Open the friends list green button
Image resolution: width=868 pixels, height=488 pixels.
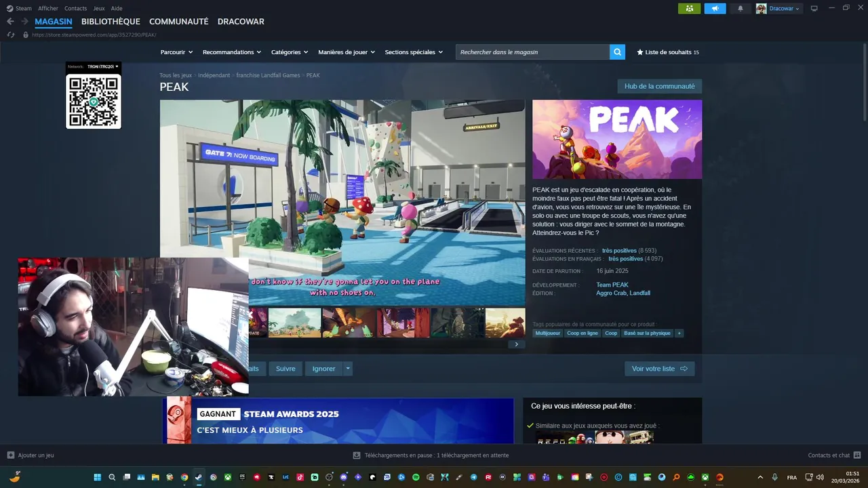click(689, 9)
